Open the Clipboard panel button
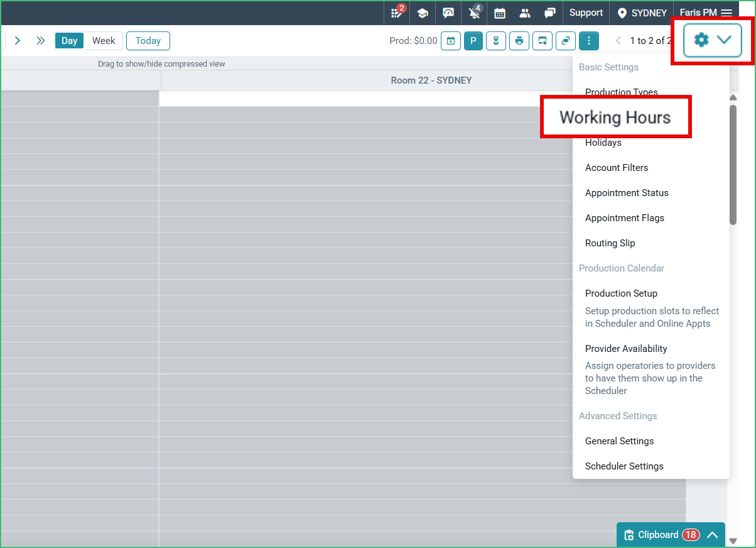This screenshot has width=756, height=548. [x=671, y=535]
